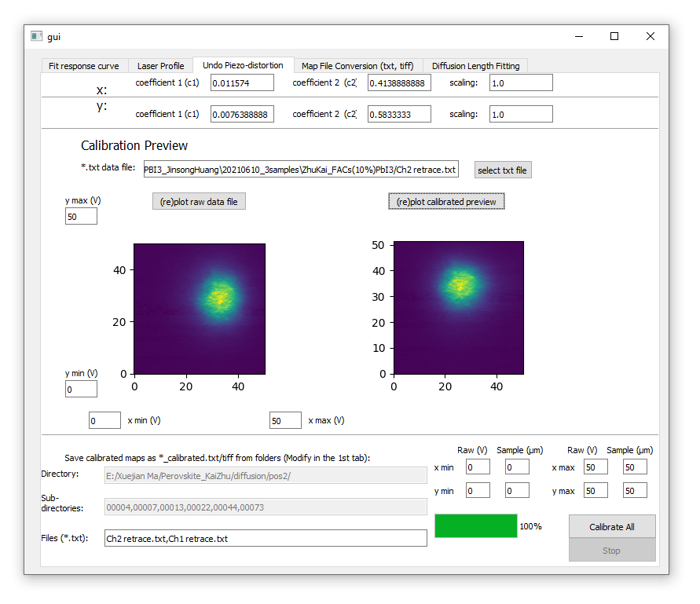The image size is (700, 604).
Task: Close the gui window
Action: pos(651,36)
